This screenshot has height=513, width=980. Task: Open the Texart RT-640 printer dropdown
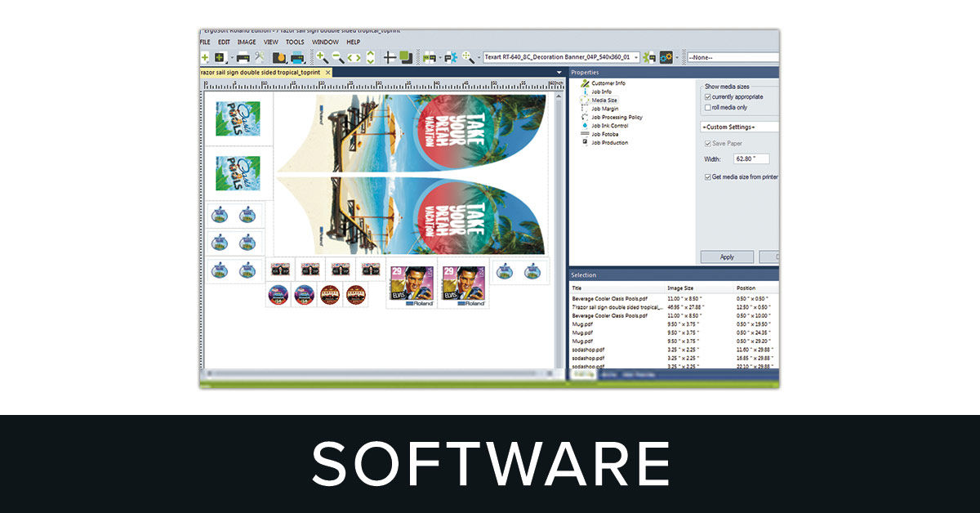coord(635,57)
